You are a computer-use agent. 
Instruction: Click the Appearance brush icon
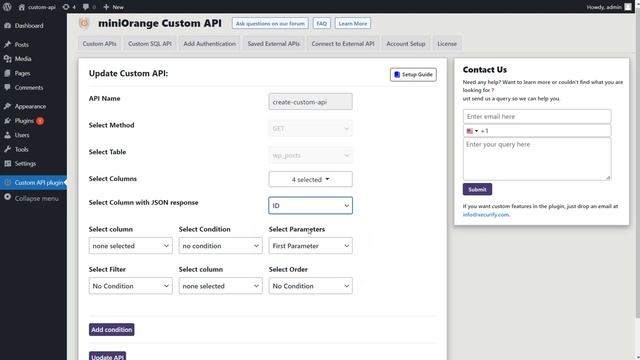pos(7,106)
